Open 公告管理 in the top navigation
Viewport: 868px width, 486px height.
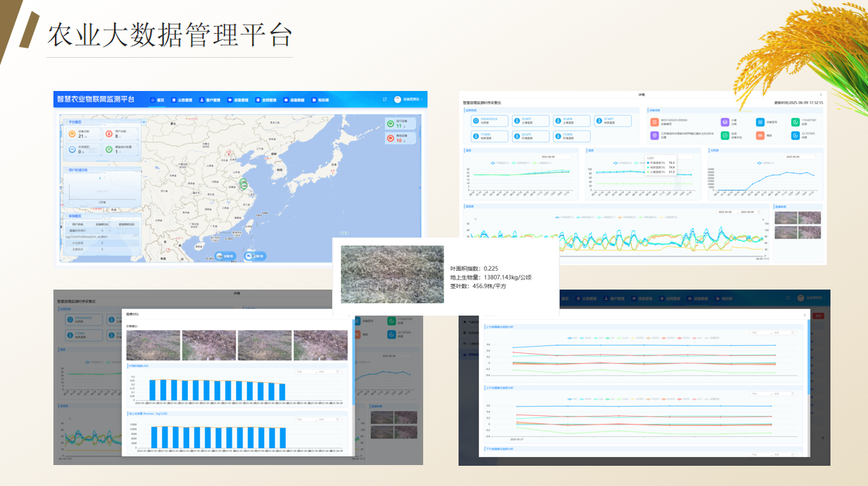pyautogui.click(x=182, y=100)
